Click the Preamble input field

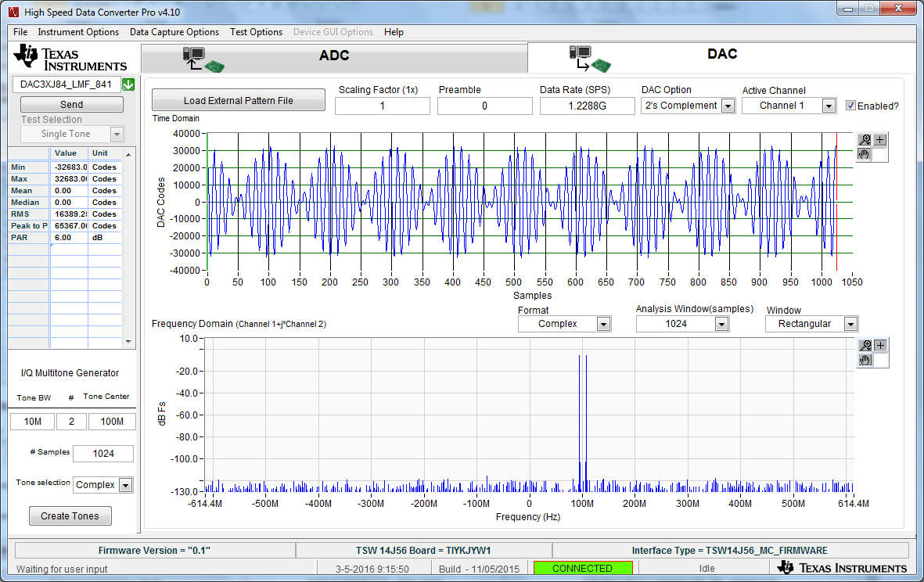tap(485, 106)
